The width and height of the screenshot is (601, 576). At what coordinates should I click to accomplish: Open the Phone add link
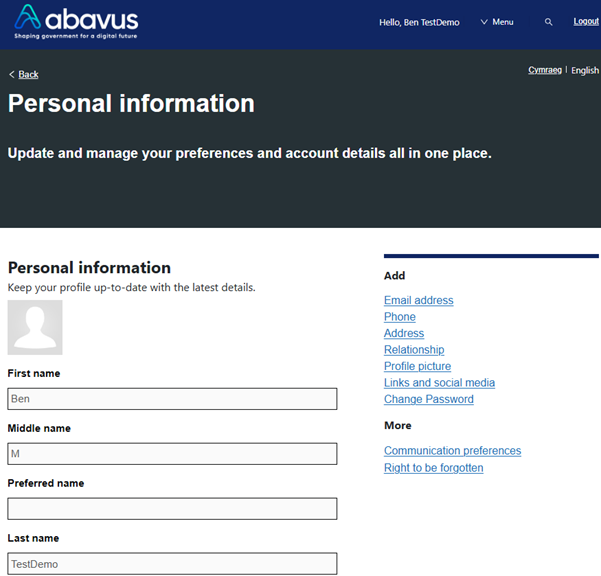point(400,317)
